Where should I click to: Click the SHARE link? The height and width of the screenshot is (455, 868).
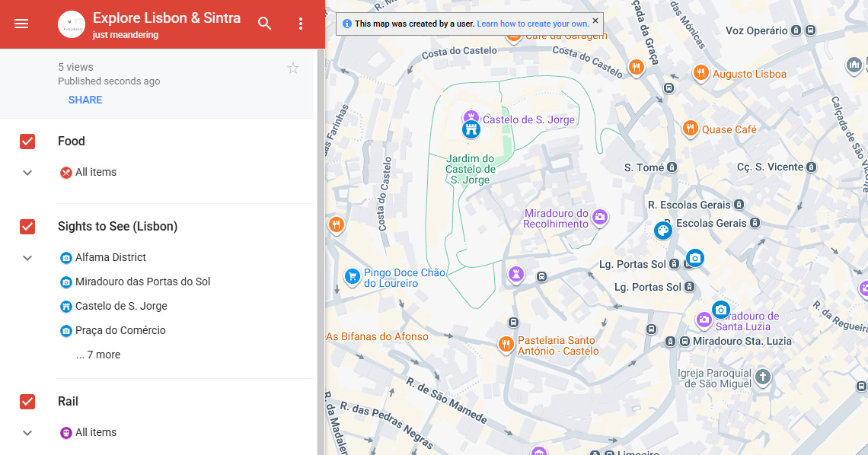pyautogui.click(x=85, y=100)
